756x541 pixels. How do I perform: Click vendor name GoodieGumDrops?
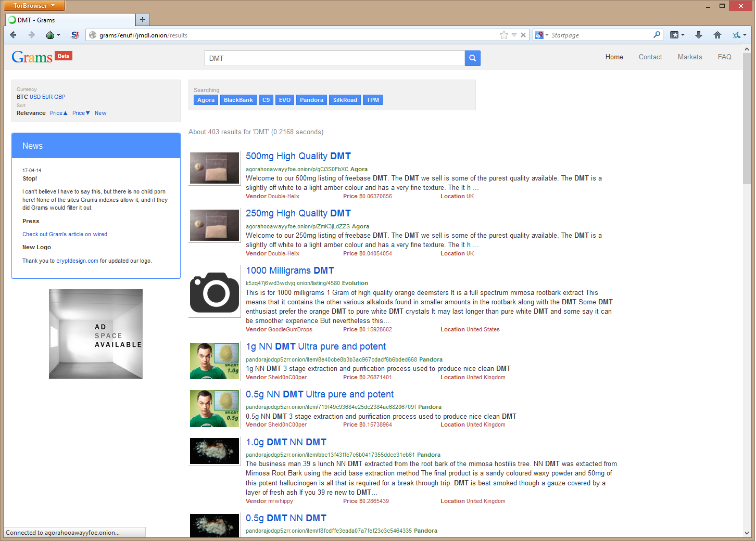click(290, 329)
